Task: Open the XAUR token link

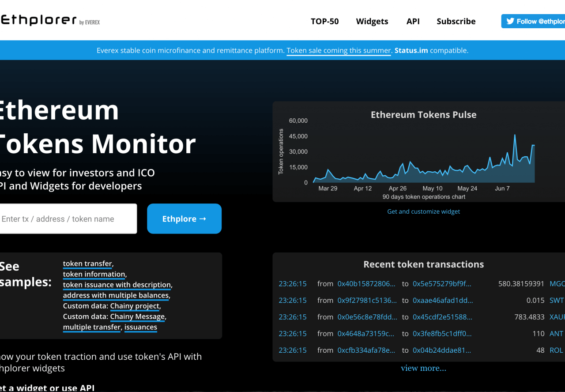Action: 557,317
